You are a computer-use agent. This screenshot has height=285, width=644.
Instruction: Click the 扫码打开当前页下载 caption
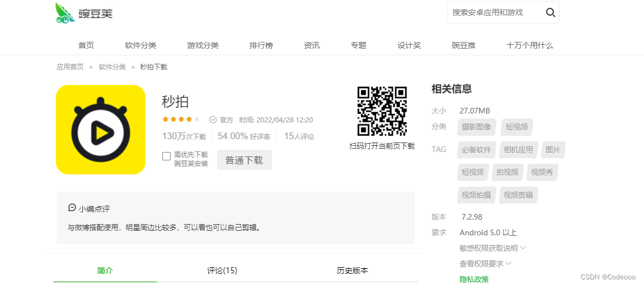pos(382,146)
